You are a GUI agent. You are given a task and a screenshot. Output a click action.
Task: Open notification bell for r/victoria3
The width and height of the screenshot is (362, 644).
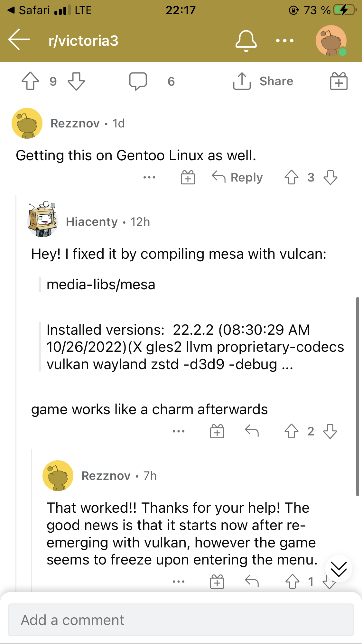click(246, 41)
